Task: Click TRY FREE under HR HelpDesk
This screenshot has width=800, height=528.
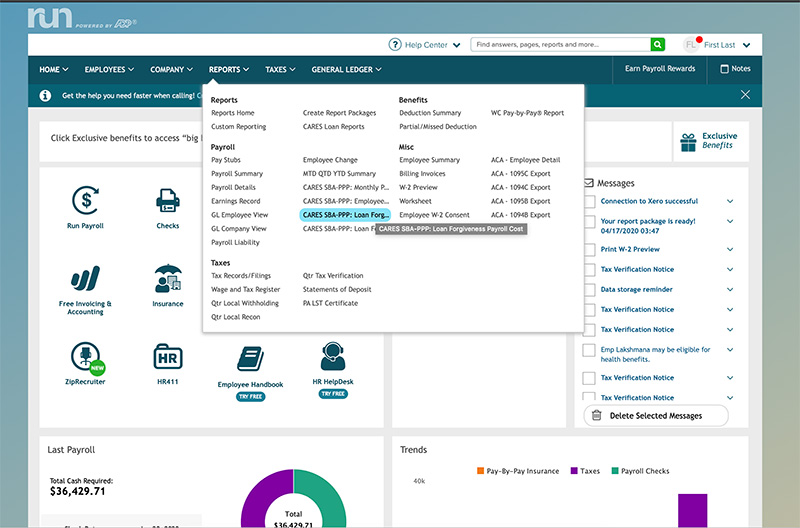Action: [333, 394]
